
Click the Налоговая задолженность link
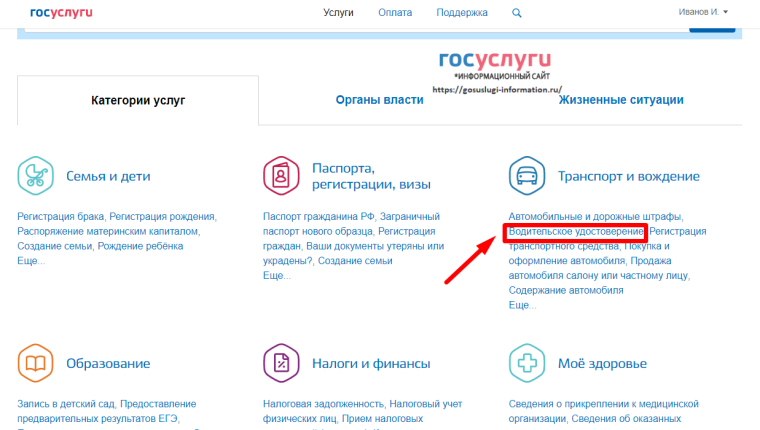pos(323,404)
